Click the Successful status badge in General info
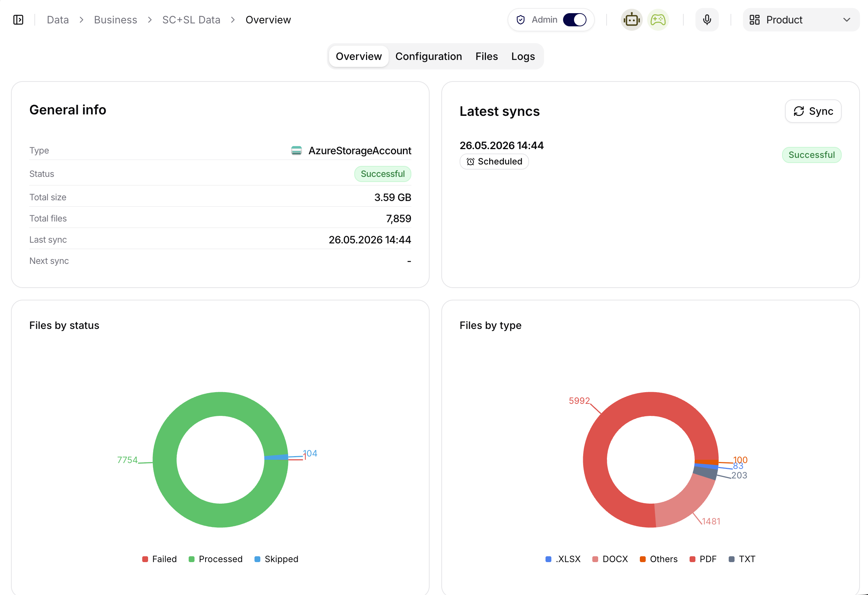The image size is (868, 595). pyautogui.click(x=382, y=174)
